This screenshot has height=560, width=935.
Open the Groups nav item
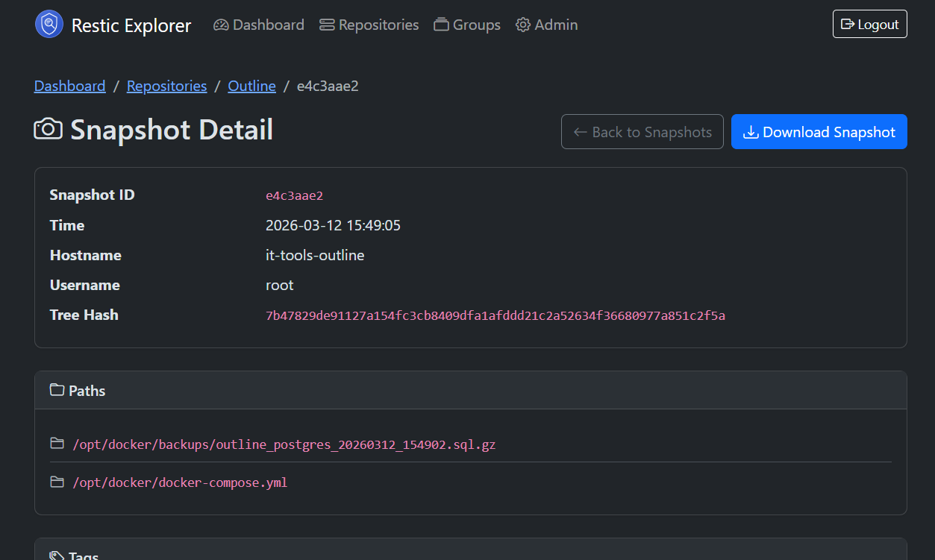tap(467, 25)
